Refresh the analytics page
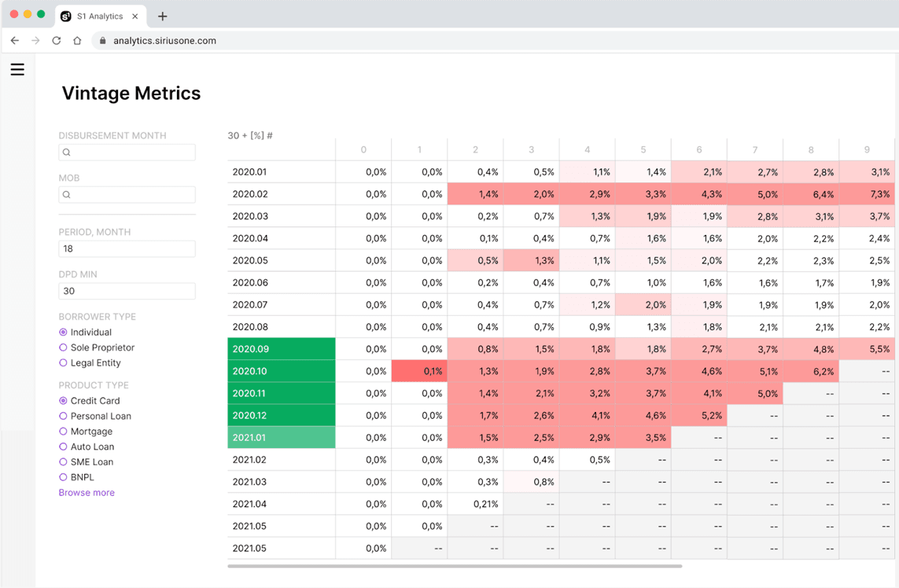Screen dimensions: 899x588 click(55, 40)
